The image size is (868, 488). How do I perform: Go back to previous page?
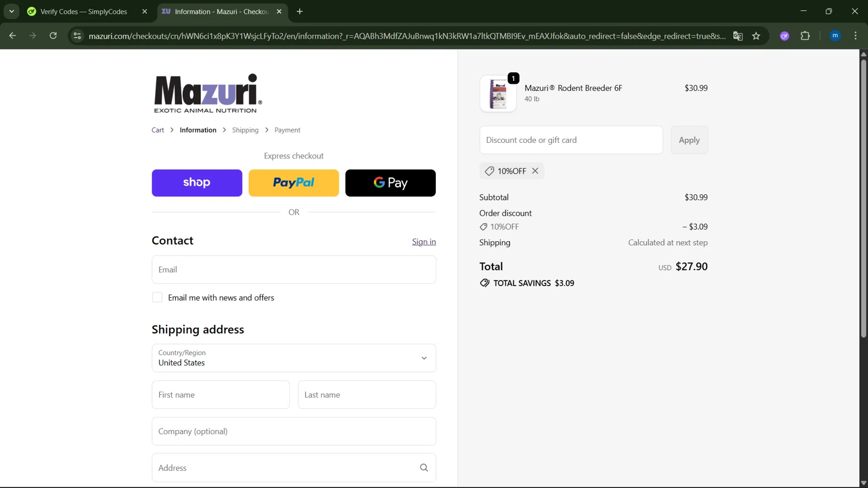click(x=12, y=36)
